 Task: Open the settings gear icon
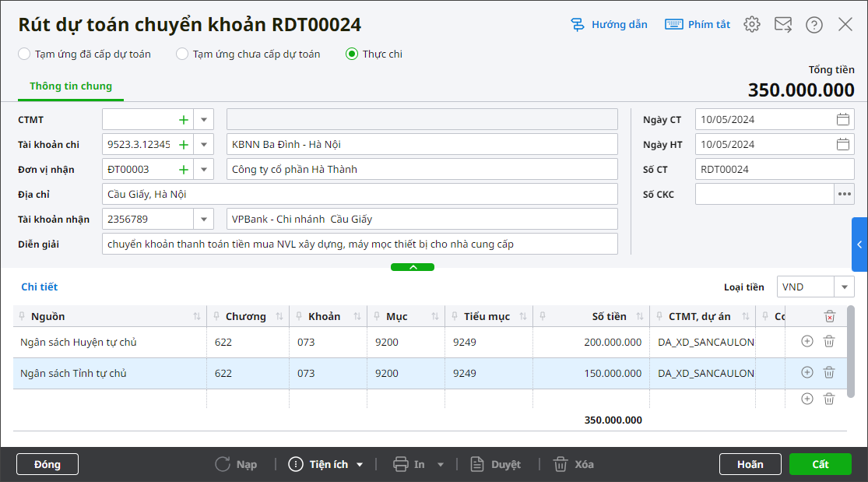752,24
